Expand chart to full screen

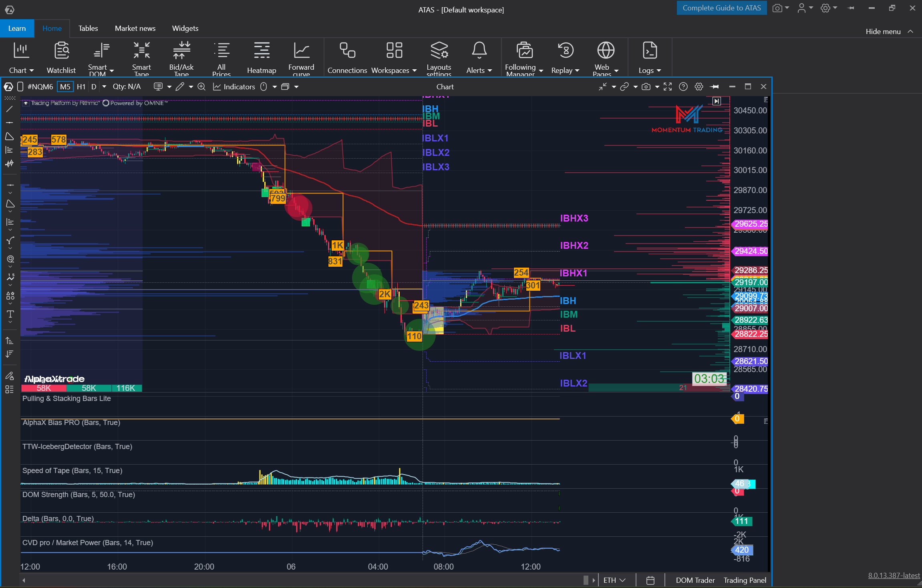pos(668,87)
